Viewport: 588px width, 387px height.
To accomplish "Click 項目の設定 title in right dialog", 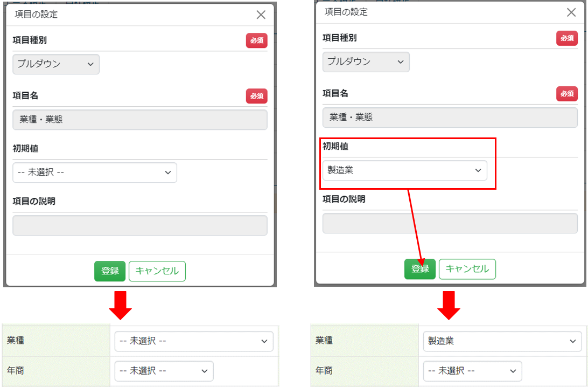I will tap(346, 12).
